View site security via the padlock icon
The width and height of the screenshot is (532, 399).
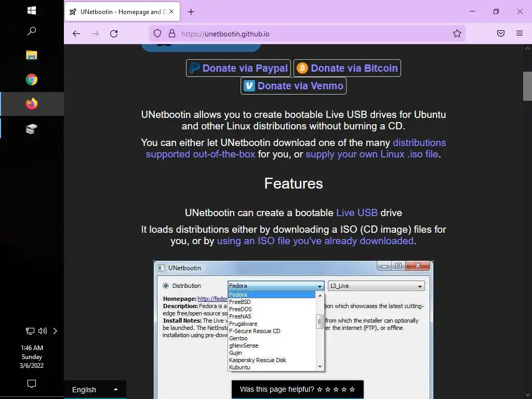click(172, 34)
